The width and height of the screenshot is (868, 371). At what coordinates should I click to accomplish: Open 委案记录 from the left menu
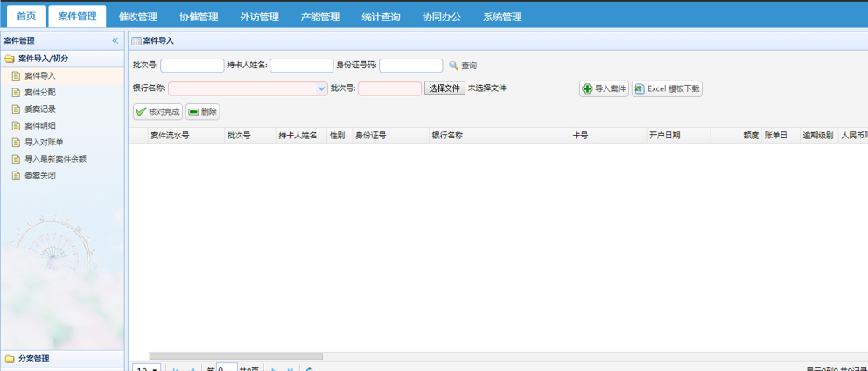click(x=39, y=109)
